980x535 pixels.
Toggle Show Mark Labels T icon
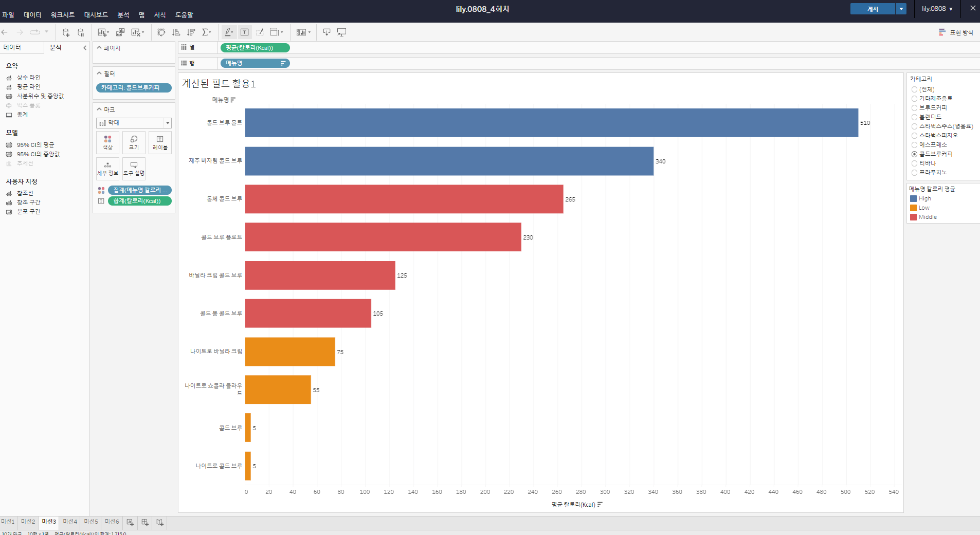[245, 32]
